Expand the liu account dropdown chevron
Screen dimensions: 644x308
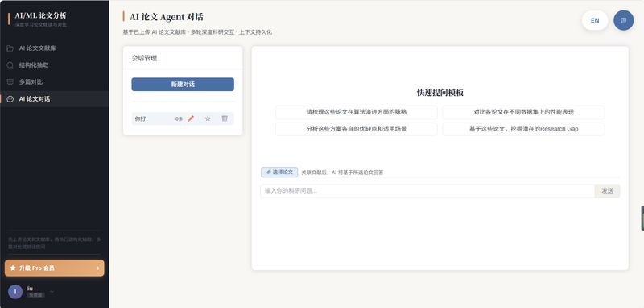click(x=52, y=292)
